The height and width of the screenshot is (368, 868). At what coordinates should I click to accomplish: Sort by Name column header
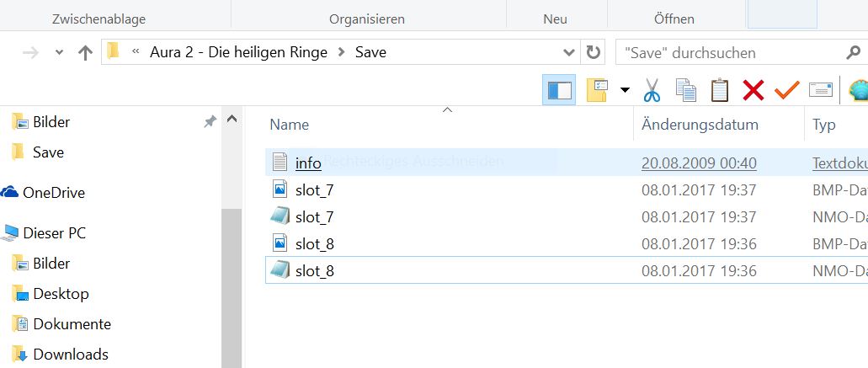point(290,125)
